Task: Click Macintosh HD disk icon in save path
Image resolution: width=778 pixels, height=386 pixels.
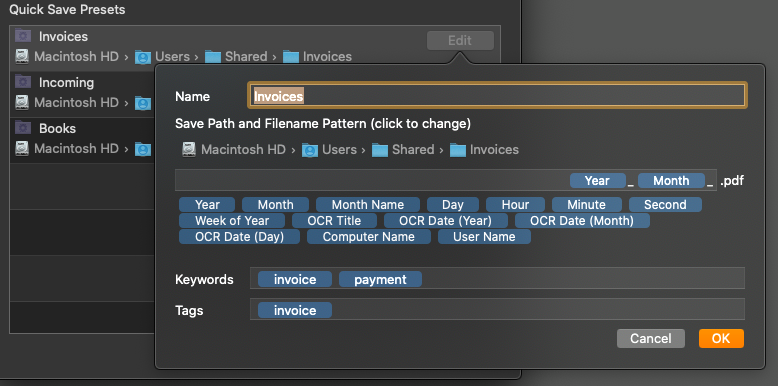Action: [x=189, y=149]
